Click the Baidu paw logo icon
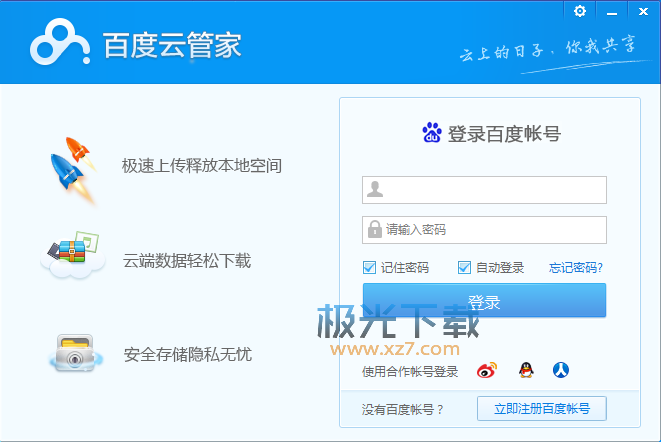Image resolution: width=661 pixels, height=442 pixels. [x=432, y=133]
